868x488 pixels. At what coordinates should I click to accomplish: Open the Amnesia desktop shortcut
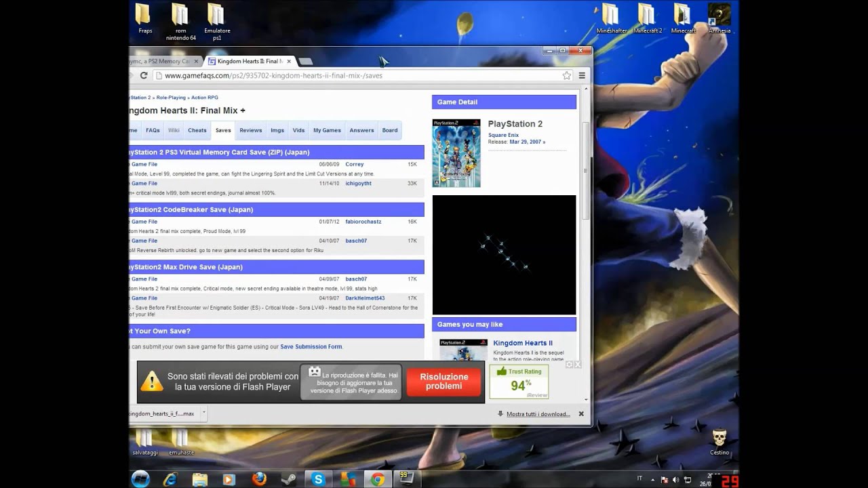click(719, 19)
